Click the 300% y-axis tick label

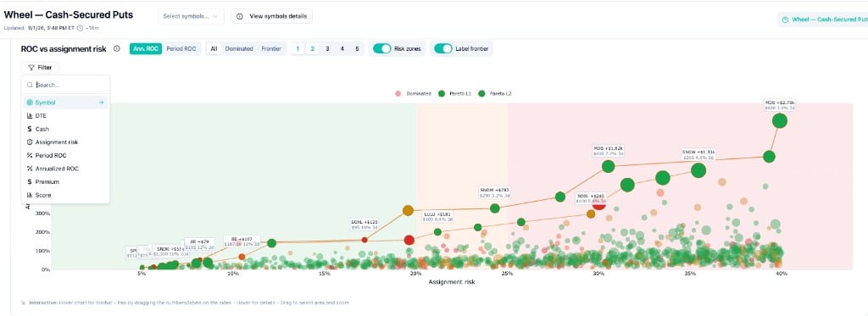pyautogui.click(x=43, y=213)
